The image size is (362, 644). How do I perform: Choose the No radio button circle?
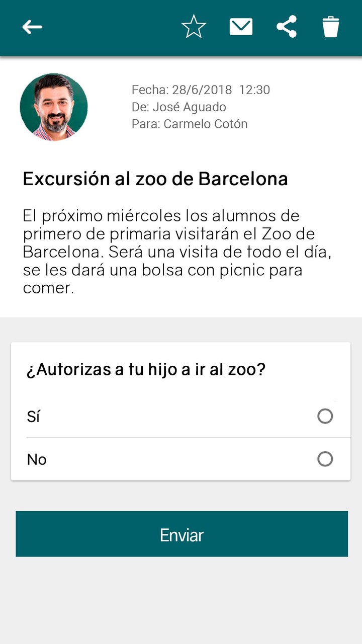click(325, 459)
